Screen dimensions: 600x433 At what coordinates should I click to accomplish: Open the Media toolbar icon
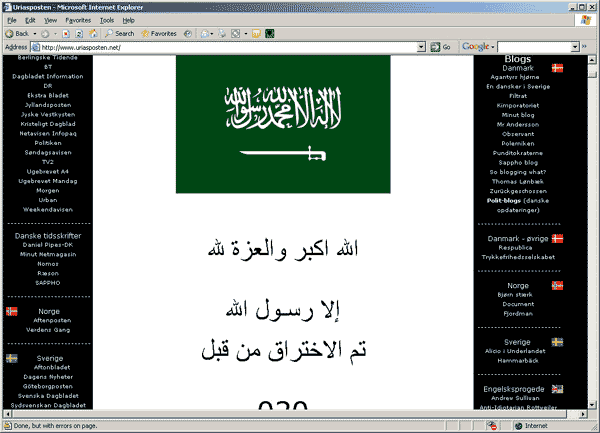click(x=188, y=34)
